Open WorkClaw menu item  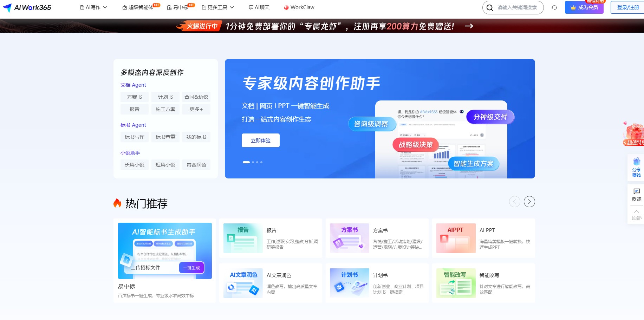click(299, 7)
